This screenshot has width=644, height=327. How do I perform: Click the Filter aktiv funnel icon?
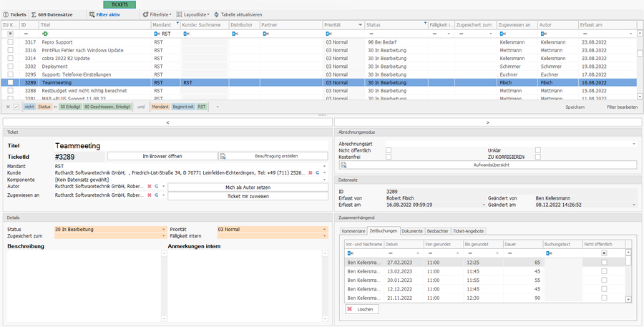pyautogui.click(x=92, y=15)
